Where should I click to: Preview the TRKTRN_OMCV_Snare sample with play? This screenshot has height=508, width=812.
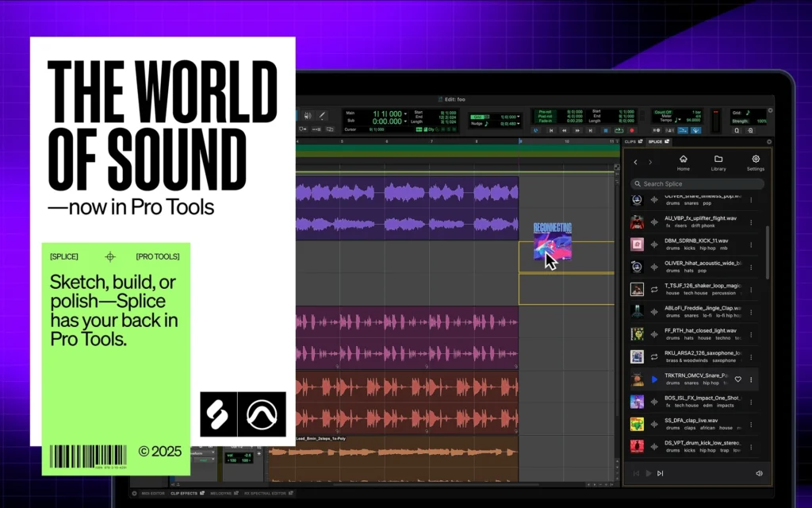(654, 379)
